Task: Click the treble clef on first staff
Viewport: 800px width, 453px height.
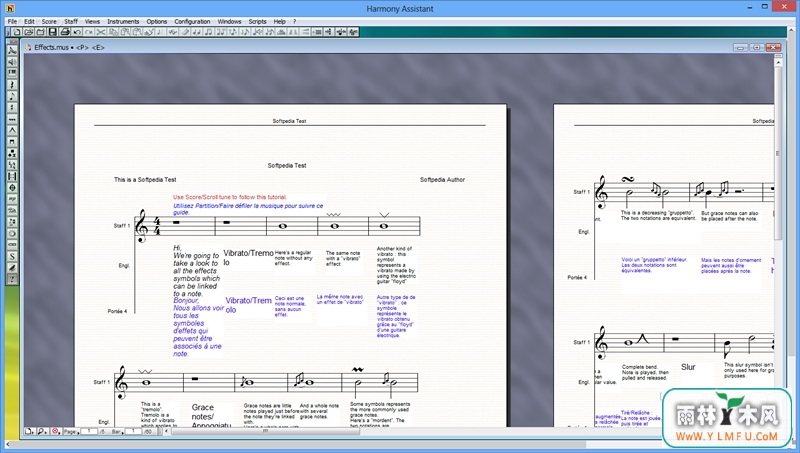Action: point(141,226)
